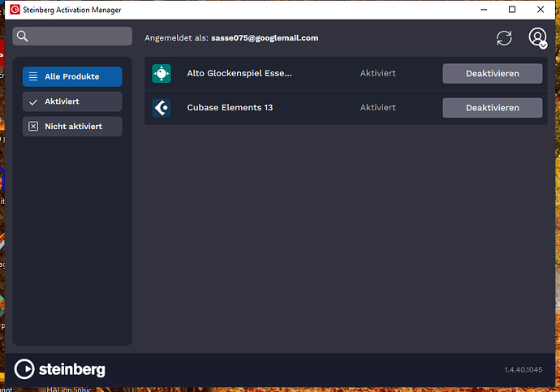The width and height of the screenshot is (560, 392).
Task: Click the version number 1.4.40.1045
Action: 523,370
